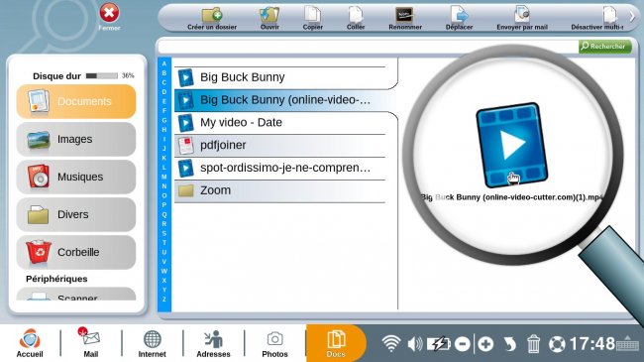Open the Images category
Viewport: 644px width, 362px height.
(76, 139)
